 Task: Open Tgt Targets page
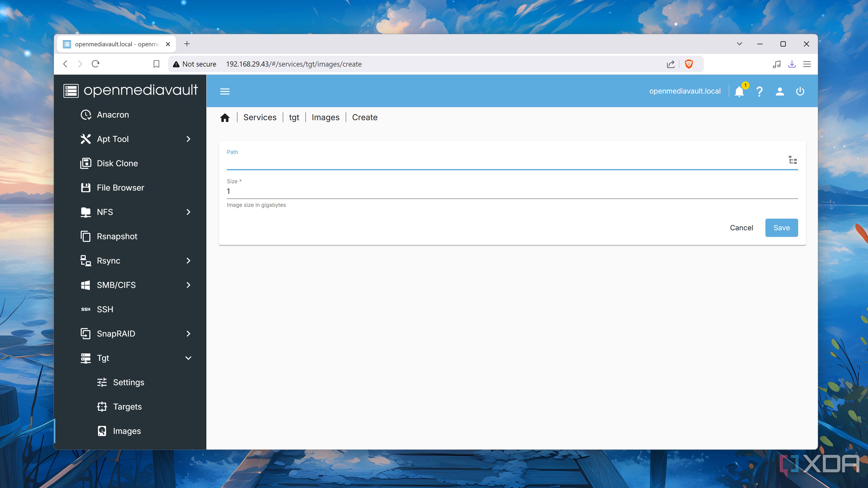[130, 406]
